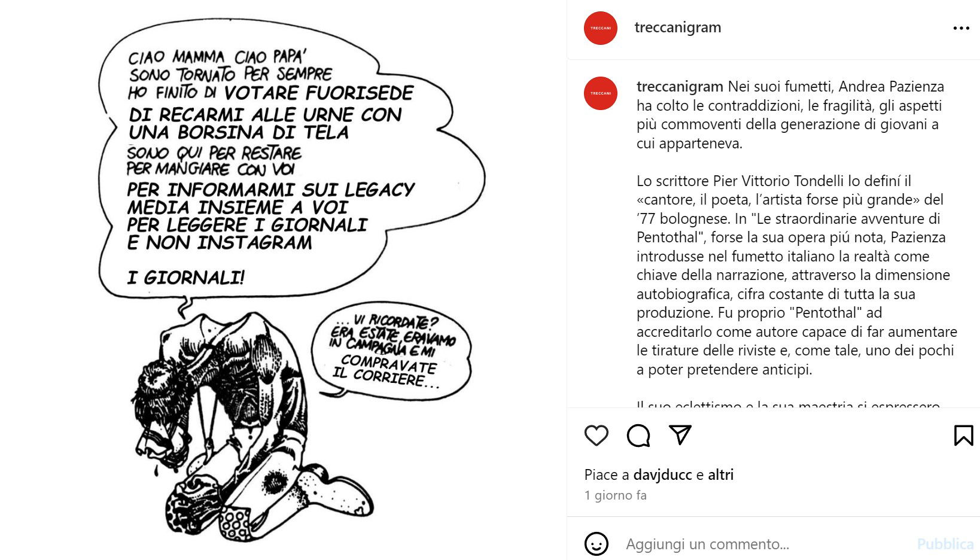This screenshot has width=980, height=560.
Task: Save post with the bookmark icon
Action: point(963,436)
